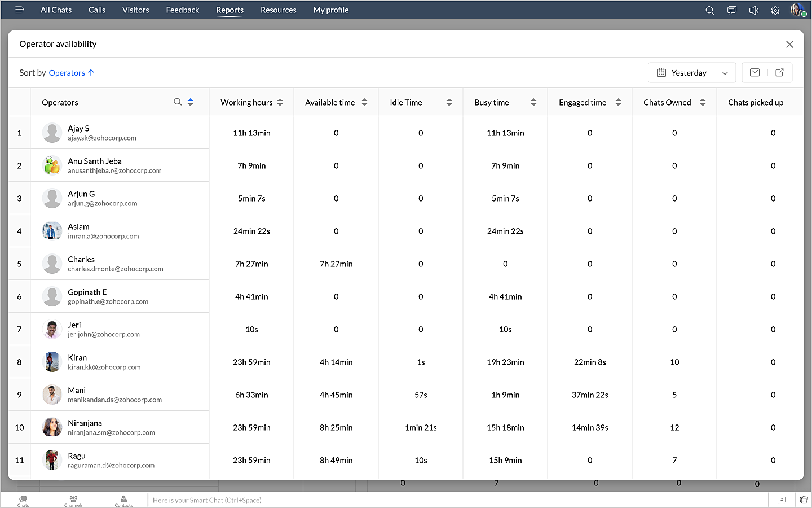Open the hamburger menu in top bar
The image size is (812, 508).
(20, 10)
